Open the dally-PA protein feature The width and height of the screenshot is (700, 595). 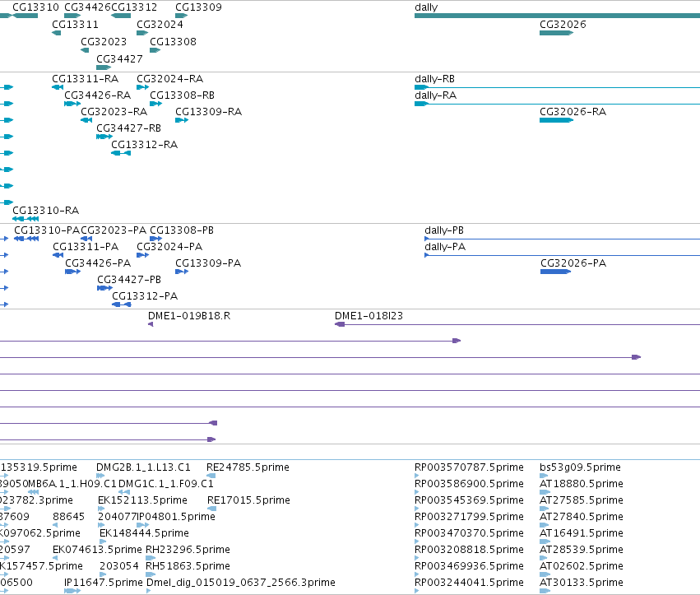(x=562, y=255)
